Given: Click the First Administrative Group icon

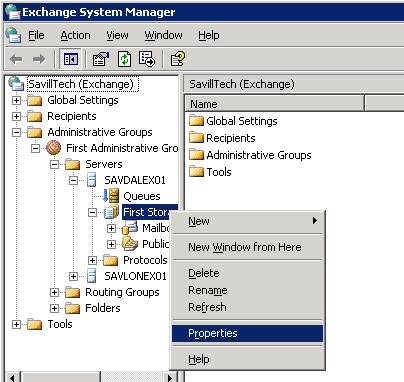Looking at the screenshot, I should pyautogui.click(x=53, y=148).
